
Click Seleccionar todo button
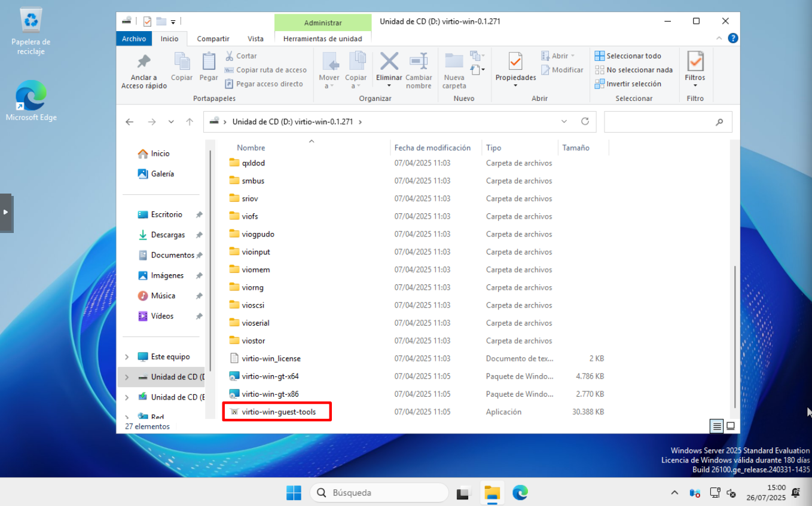633,56
